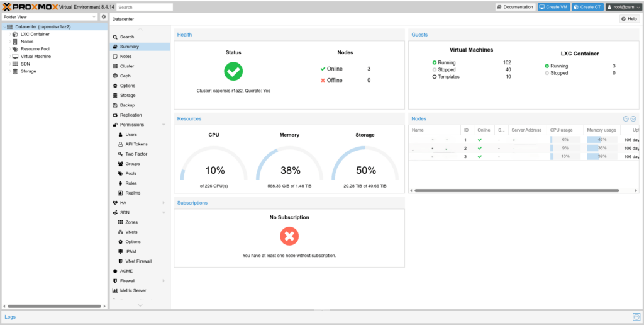Expand the Nodes tree folder
Viewport: 644px width, 325px height.
pos(10,42)
